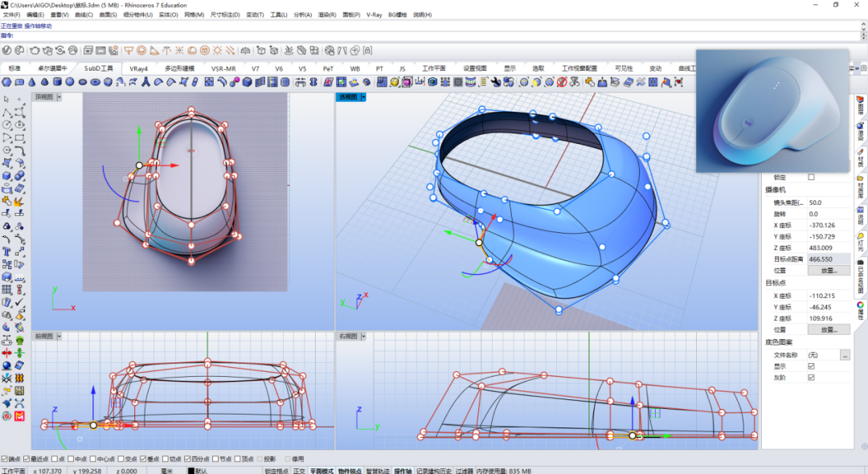Click the black layer color swatch in status bar

191,471
